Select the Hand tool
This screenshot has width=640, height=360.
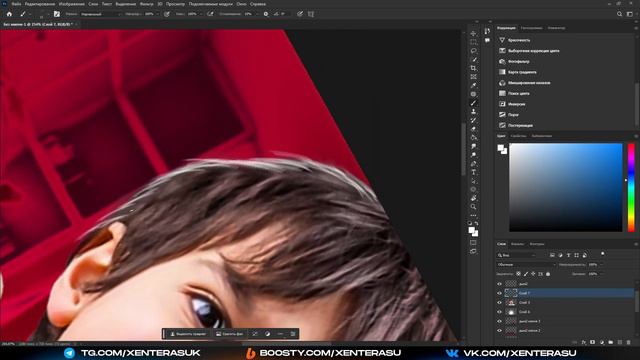point(473,198)
